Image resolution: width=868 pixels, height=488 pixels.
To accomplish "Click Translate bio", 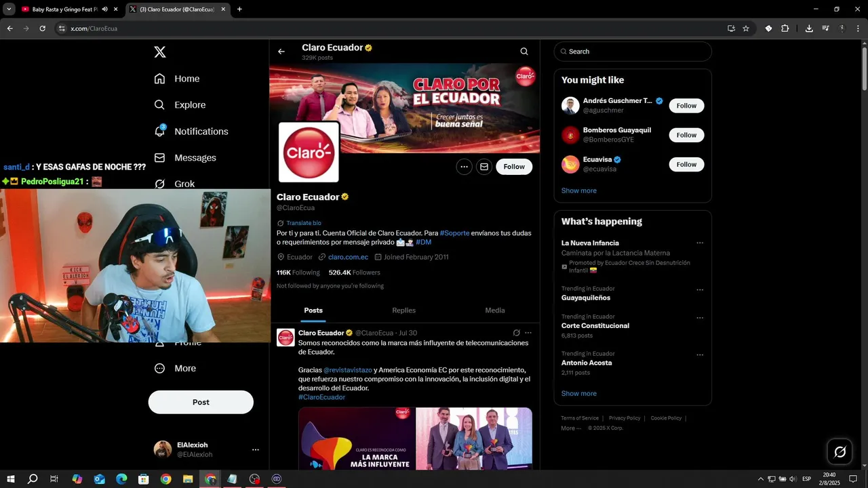I will tap(304, 223).
